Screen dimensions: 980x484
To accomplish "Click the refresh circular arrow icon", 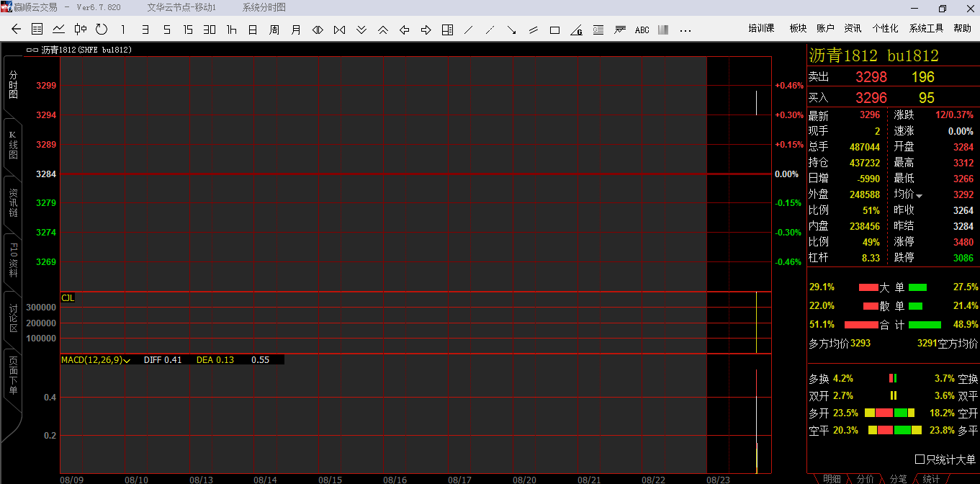I will (102, 30).
